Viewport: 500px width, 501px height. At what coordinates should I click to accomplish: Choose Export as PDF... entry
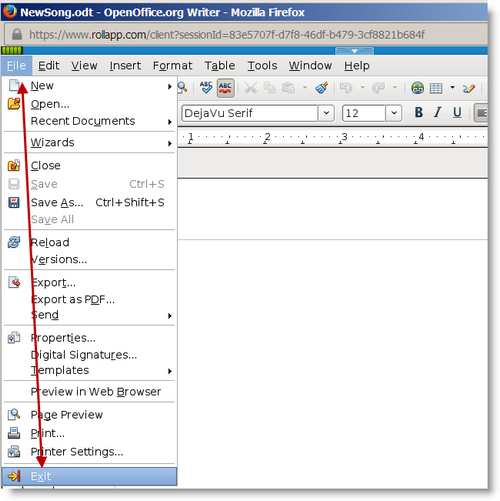pos(89,299)
